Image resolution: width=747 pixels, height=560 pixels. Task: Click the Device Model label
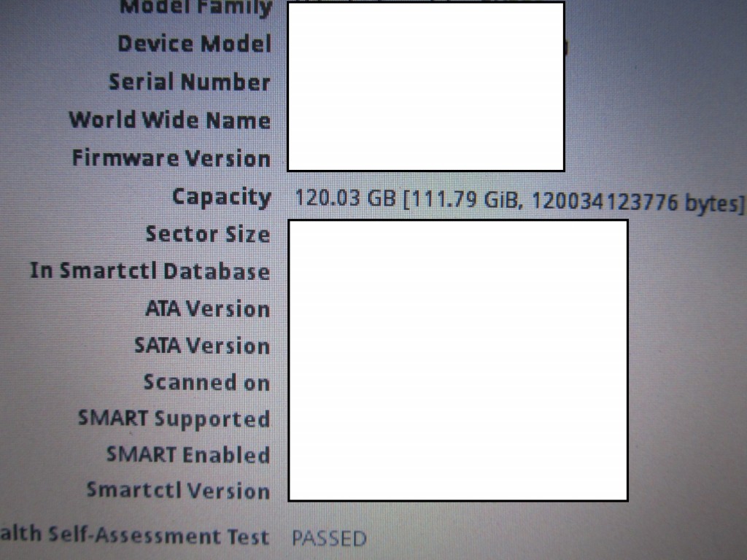click(x=194, y=44)
